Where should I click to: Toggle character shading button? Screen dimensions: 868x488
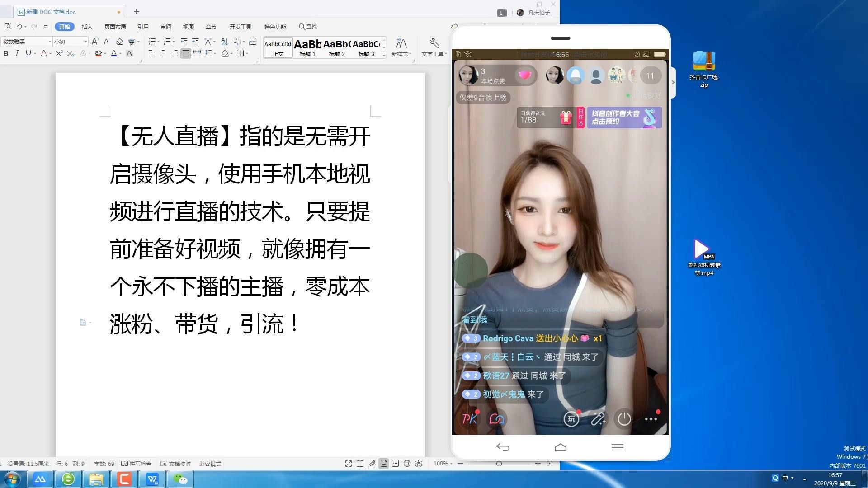pyautogui.click(x=129, y=54)
